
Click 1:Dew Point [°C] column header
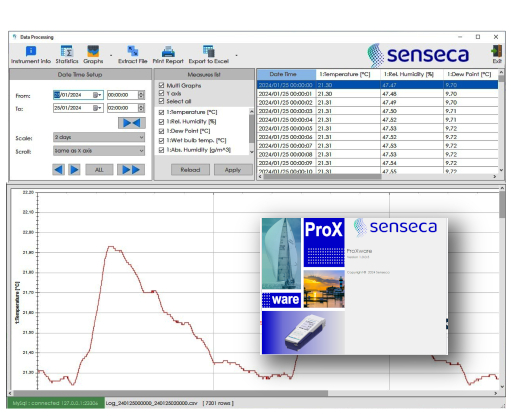point(471,74)
